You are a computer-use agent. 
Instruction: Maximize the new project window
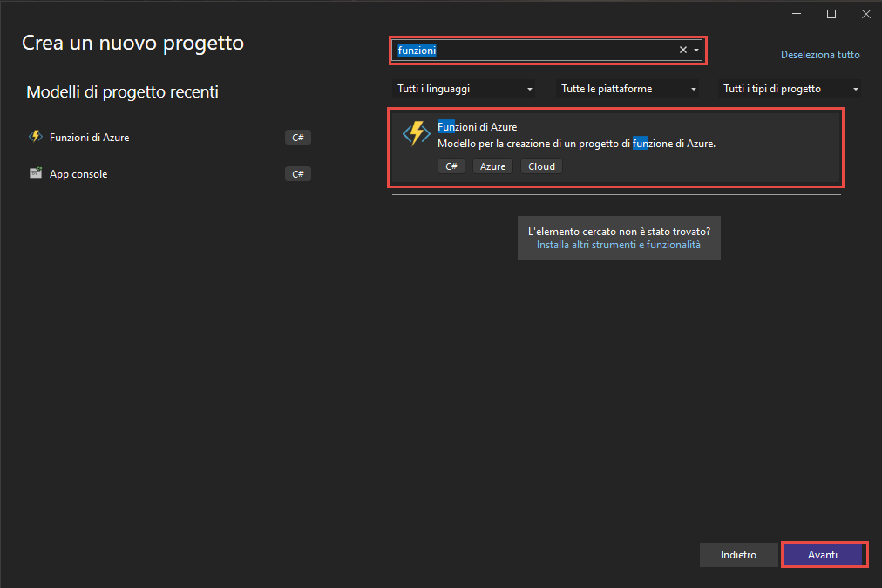point(831,14)
